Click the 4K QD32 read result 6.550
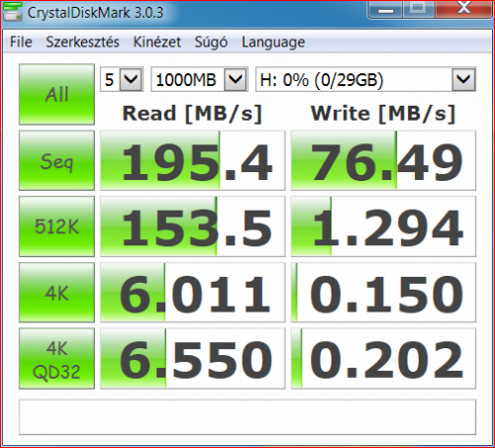Viewport: 495px width, 448px height. (193, 359)
